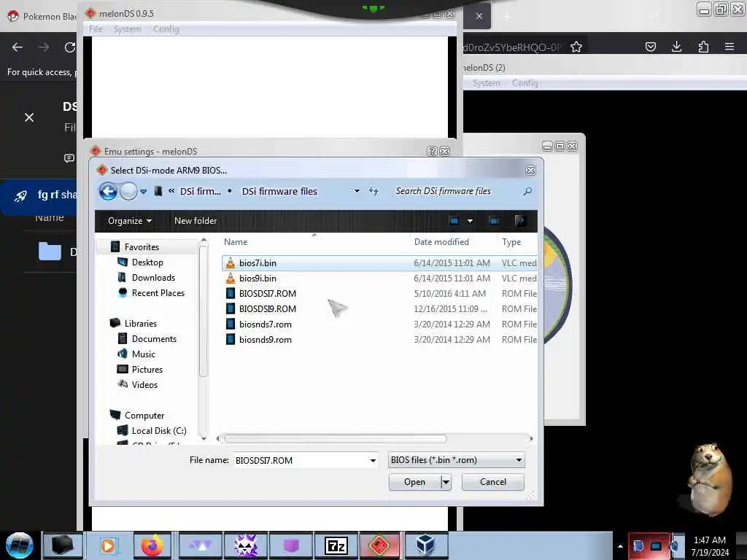
Task: Click the VLC cone icon of bios9i.bin
Action: (231, 278)
